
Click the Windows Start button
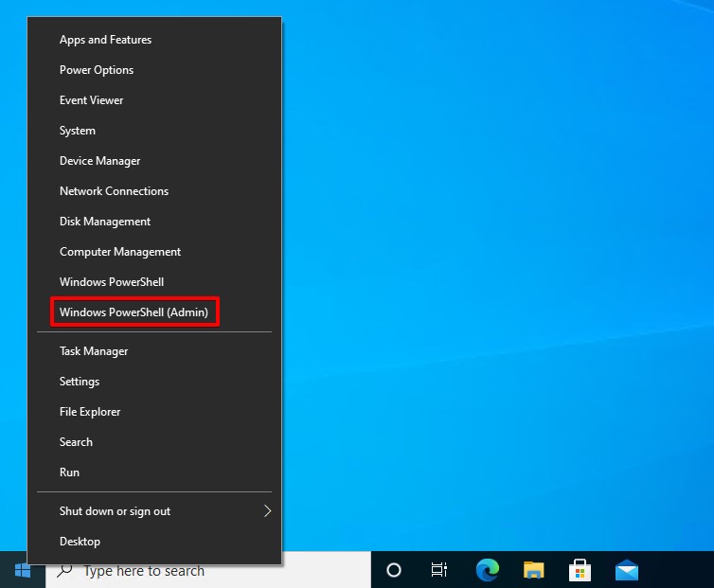point(23,570)
